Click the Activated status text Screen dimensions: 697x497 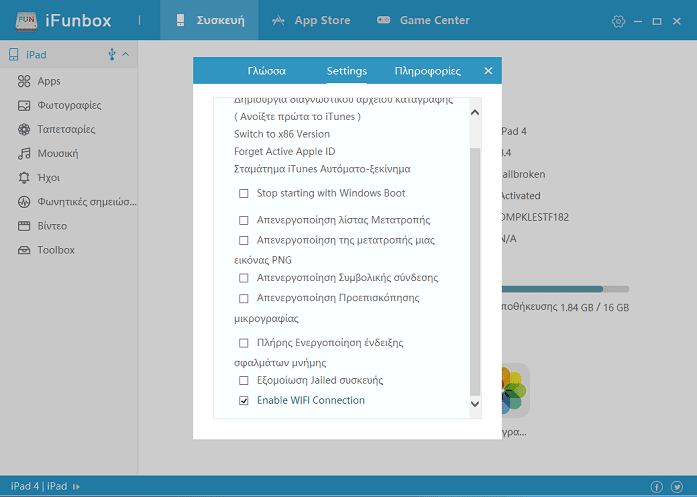pos(521,196)
